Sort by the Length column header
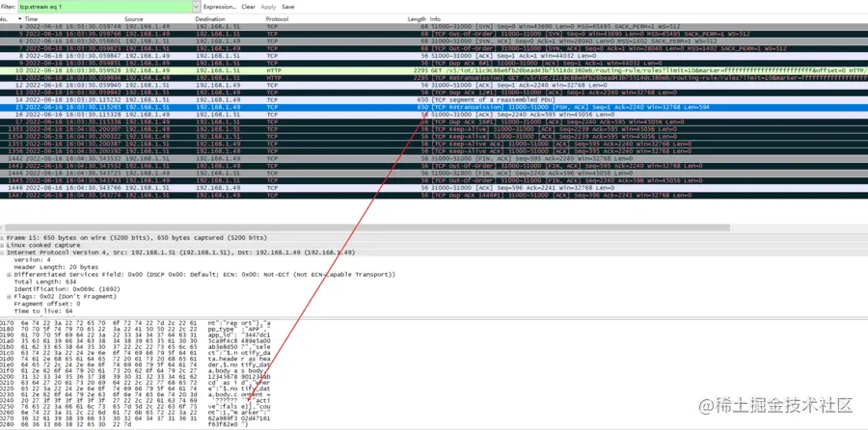This screenshot has width=868, height=430. tap(418, 19)
